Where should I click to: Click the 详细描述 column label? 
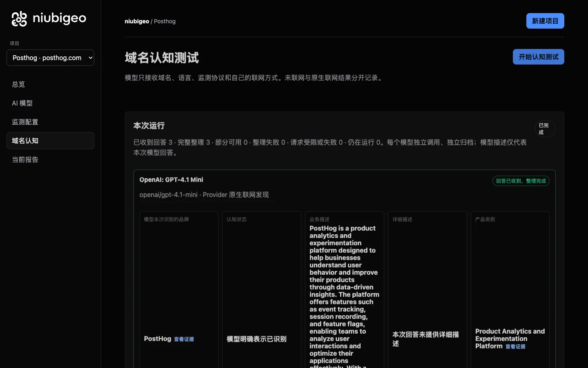point(402,220)
